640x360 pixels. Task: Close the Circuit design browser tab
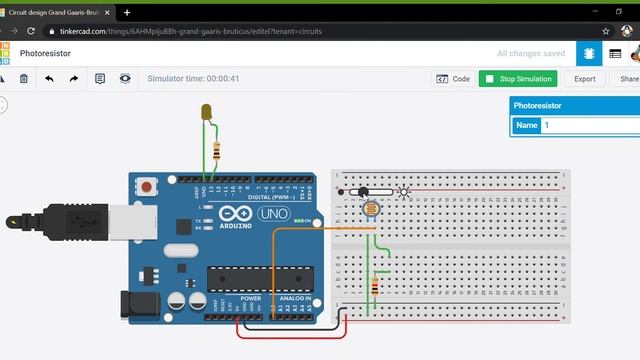[x=107, y=13]
